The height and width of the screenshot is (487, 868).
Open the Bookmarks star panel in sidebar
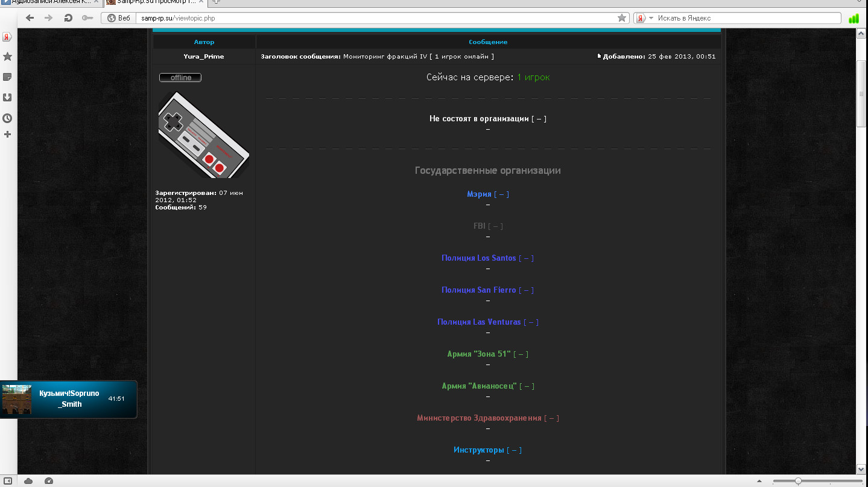coord(8,57)
